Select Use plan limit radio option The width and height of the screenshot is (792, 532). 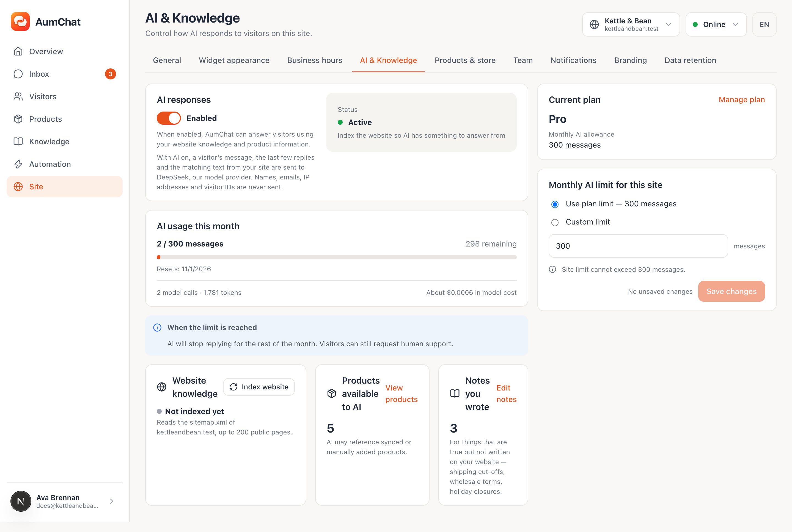(x=555, y=204)
